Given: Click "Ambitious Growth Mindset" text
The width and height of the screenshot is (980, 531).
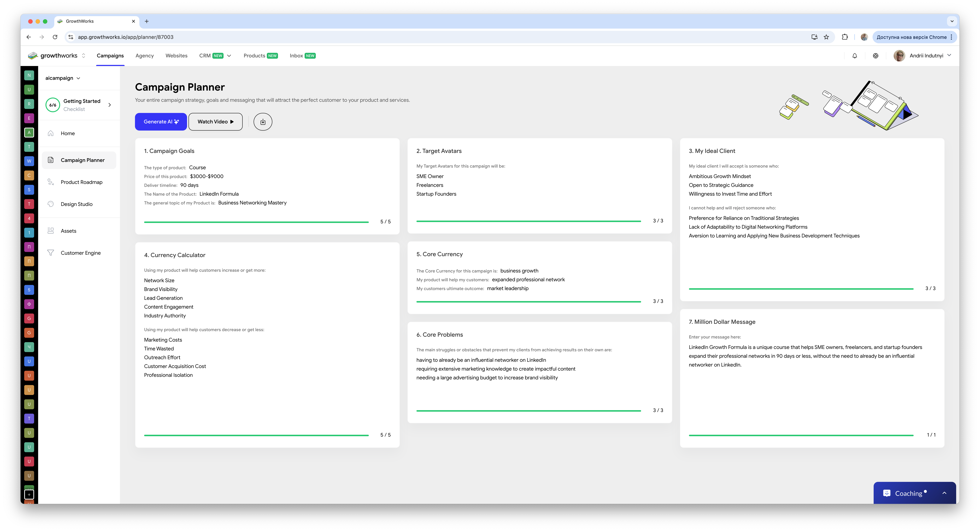Looking at the screenshot, I should [x=720, y=177].
